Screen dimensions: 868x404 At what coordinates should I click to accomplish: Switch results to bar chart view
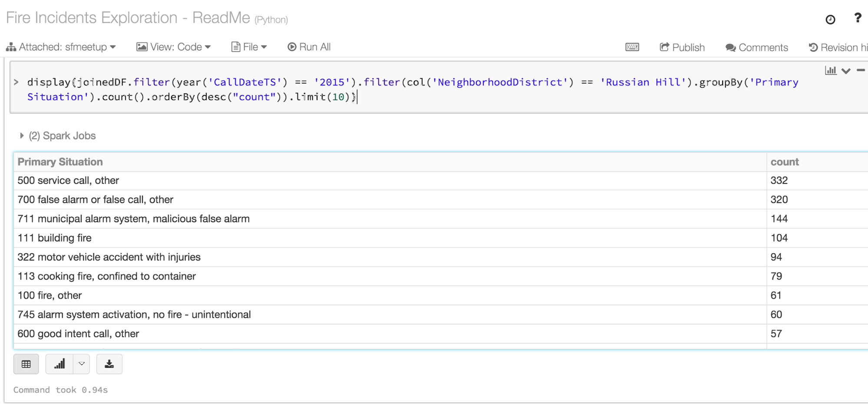point(59,364)
